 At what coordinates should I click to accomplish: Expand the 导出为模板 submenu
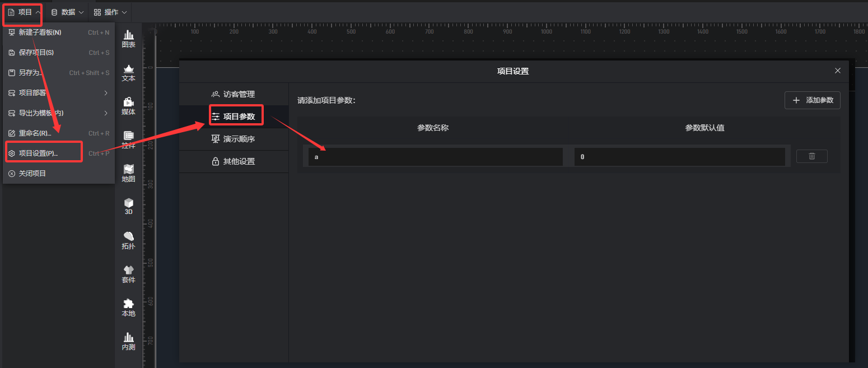point(59,113)
